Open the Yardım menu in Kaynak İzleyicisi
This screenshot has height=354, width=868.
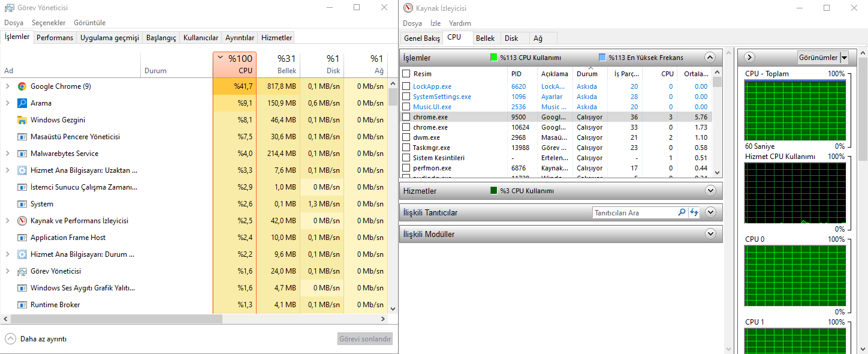[x=460, y=23]
